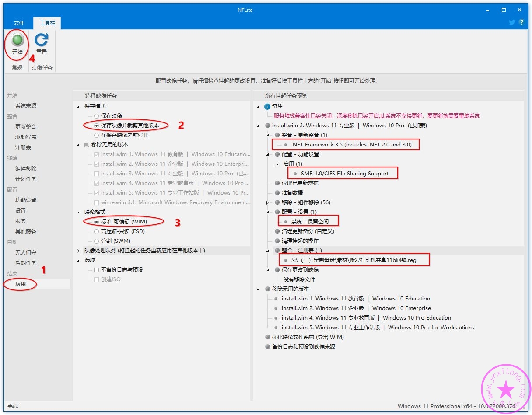This screenshot has width=532, height=415.
Task: Select the .NET Framework 3.5 pending task row
Action: [351, 145]
